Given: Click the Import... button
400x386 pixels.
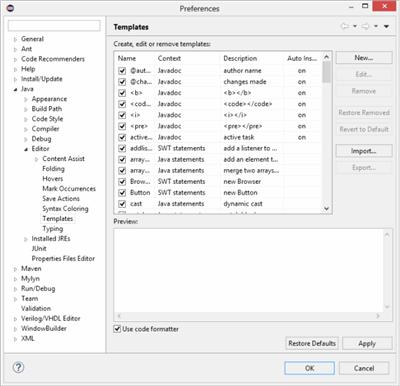Looking at the screenshot, I should pos(364,151).
